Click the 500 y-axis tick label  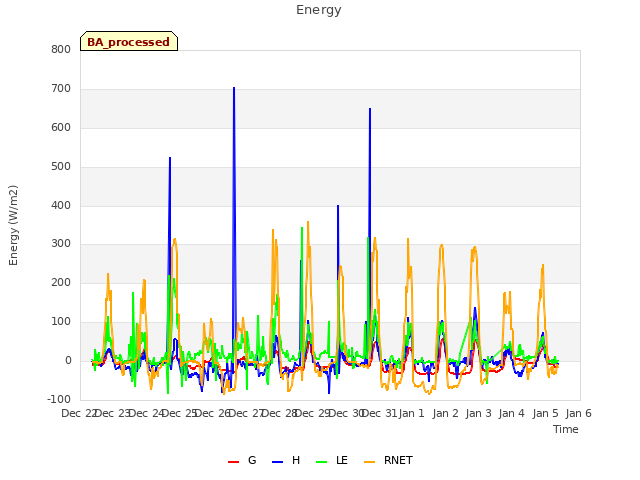tap(61, 167)
